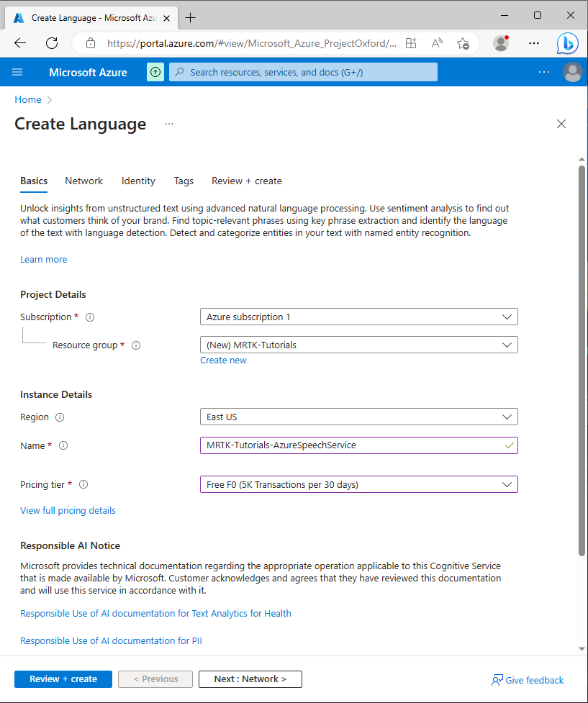Viewport: 588px width, 703px height.
Task: Click the info icon next to Pricing tier
Action: (x=83, y=484)
